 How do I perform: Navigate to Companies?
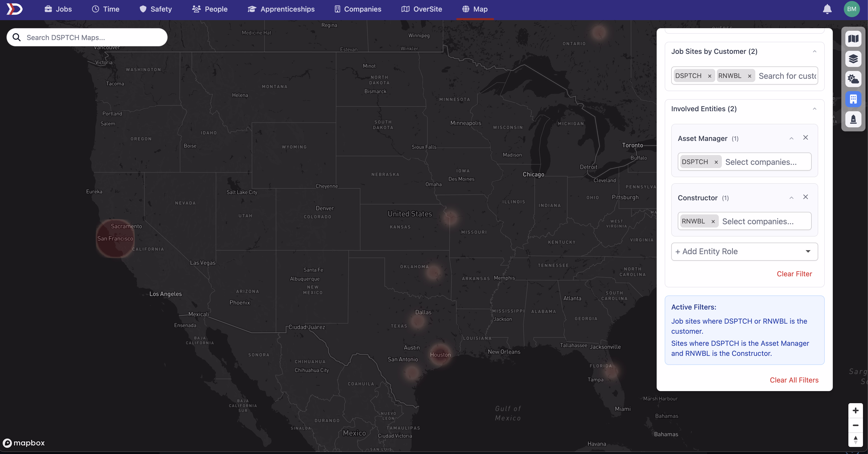[x=358, y=9]
